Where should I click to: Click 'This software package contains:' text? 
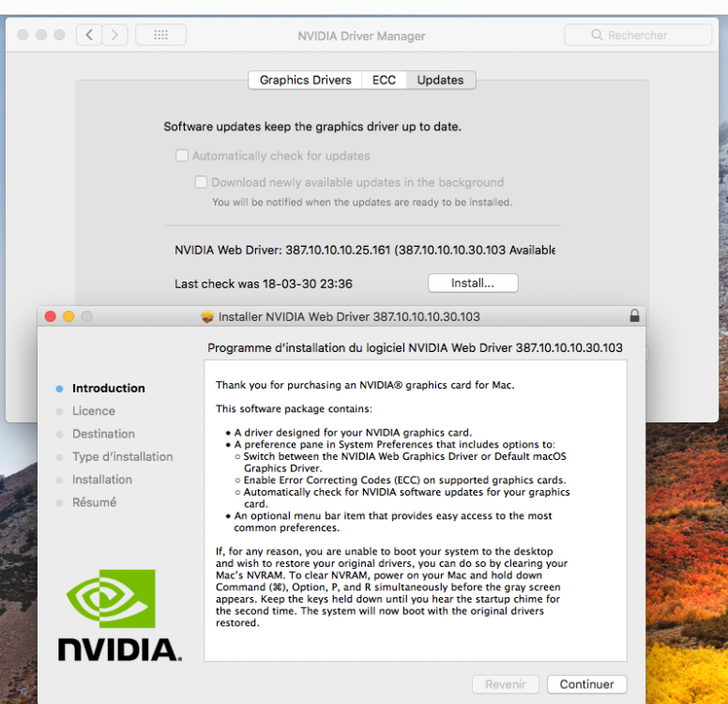[294, 408]
